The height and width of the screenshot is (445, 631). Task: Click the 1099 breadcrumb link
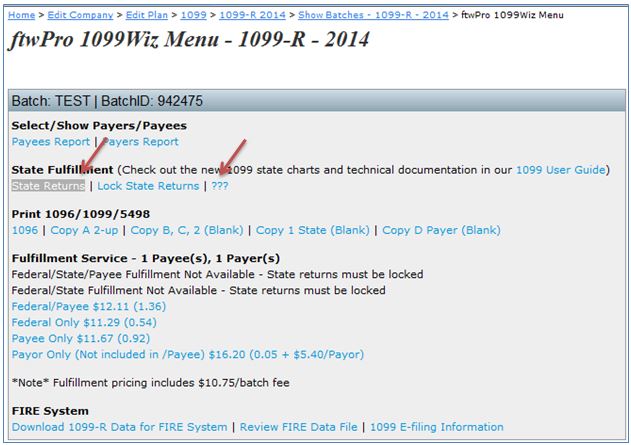point(194,15)
